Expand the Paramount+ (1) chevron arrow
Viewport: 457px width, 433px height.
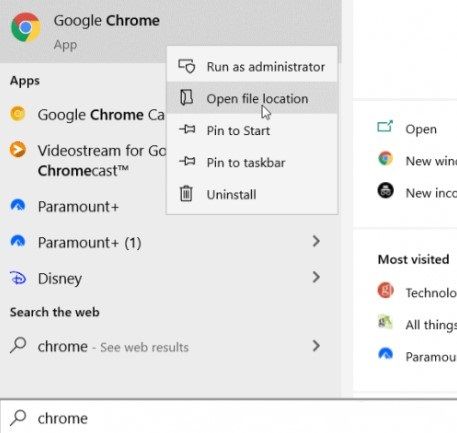coord(316,241)
